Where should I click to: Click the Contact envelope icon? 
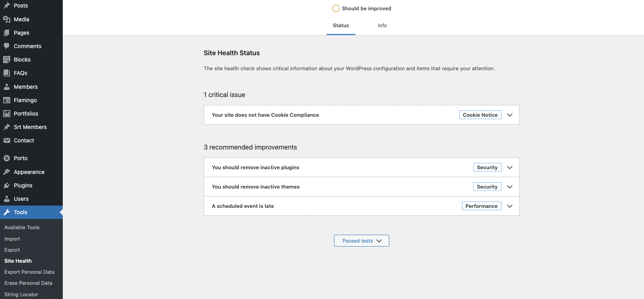[7, 140]
